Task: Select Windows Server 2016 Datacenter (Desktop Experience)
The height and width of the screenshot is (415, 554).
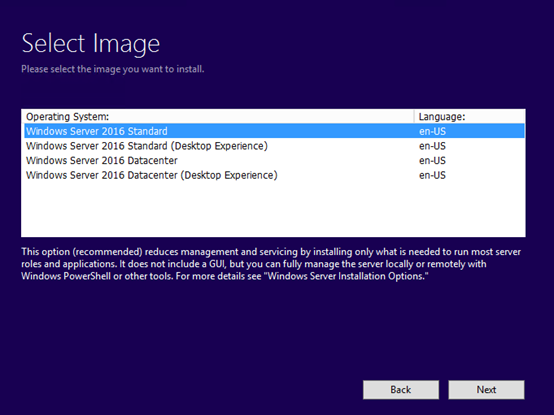Action: 274,175
